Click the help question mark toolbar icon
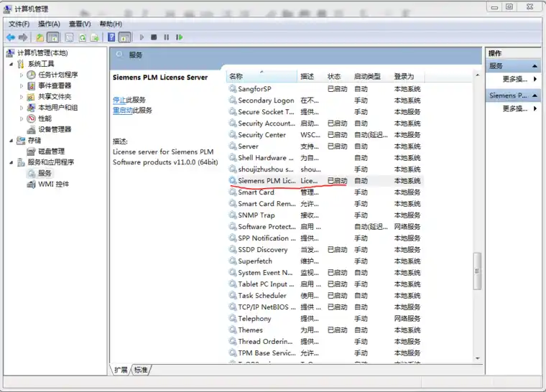The width and height of the screenshot is (546, 392). pos(111,37)
